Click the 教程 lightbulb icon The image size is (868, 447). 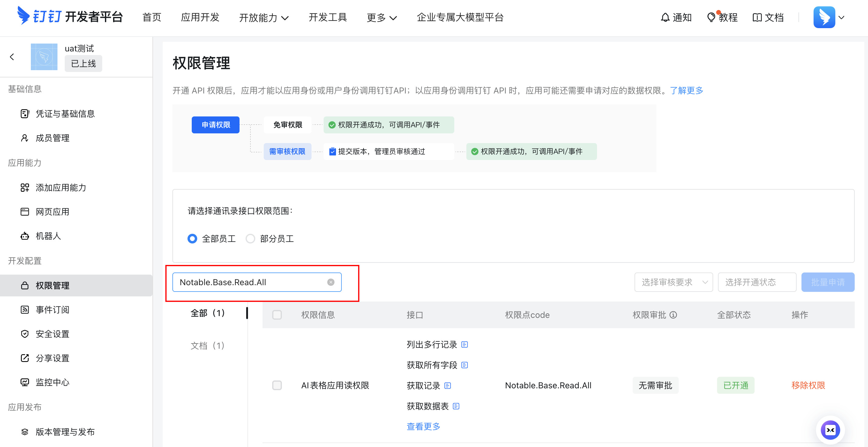point(711,18)
